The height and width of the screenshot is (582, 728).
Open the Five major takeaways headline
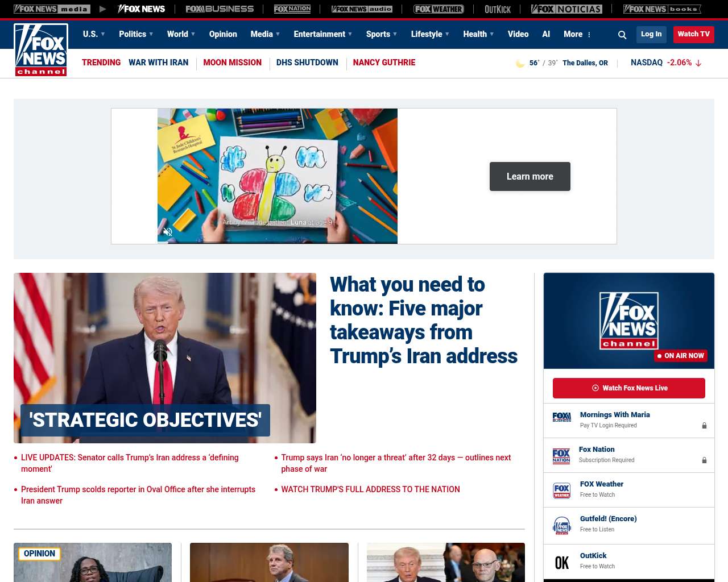(424, 320)
